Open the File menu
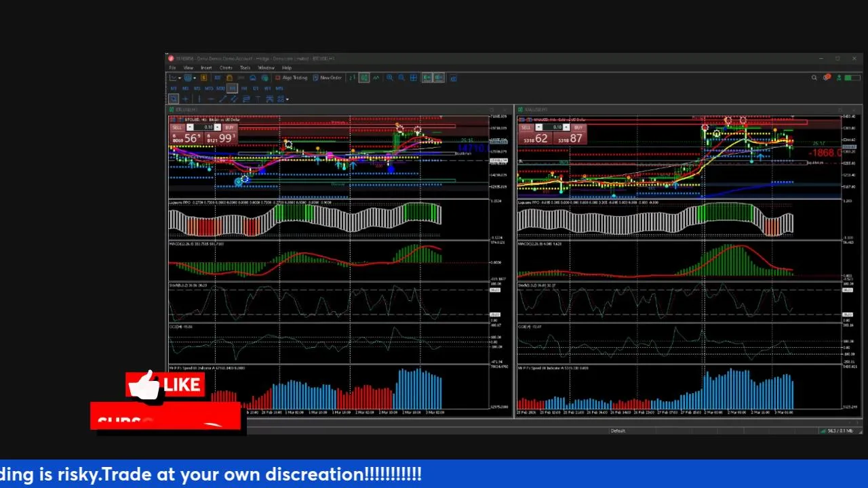868x488 pixels. point(172,68)
